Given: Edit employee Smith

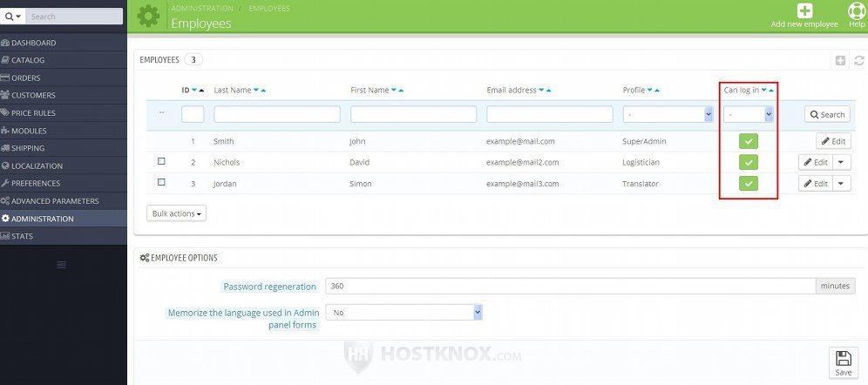Looking at the screenshot, I should (x=833, y=141).
